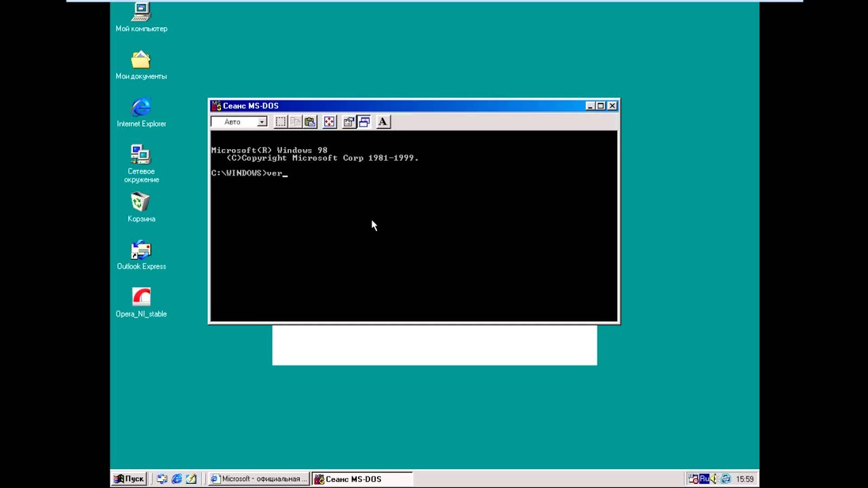Select the Internet Explorer desktop icon
Viewport: 868px width, 488px height.
141,113
